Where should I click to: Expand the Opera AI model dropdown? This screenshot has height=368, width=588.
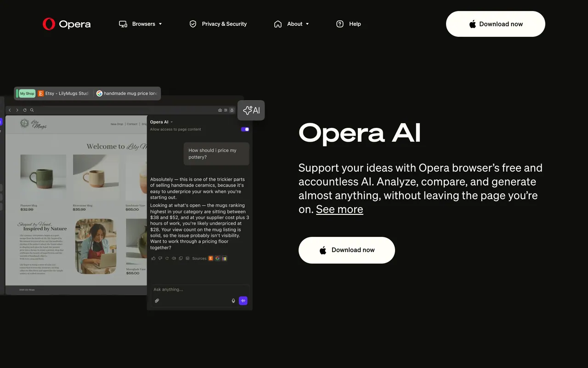162,122
